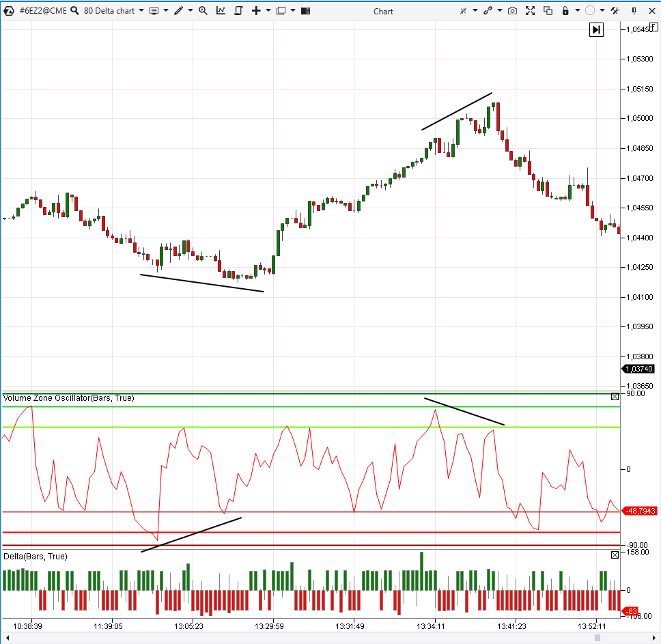The image size is (661, 644).
Task: Open the dropdown beside the lock icon
Action: [x=576, y=10]
